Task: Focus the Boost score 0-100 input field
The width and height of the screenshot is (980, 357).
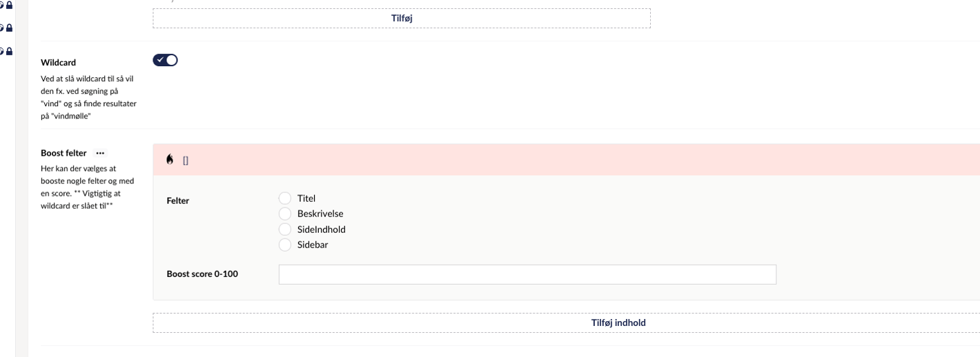Action: pyautogui.click(x=527, y=274)
